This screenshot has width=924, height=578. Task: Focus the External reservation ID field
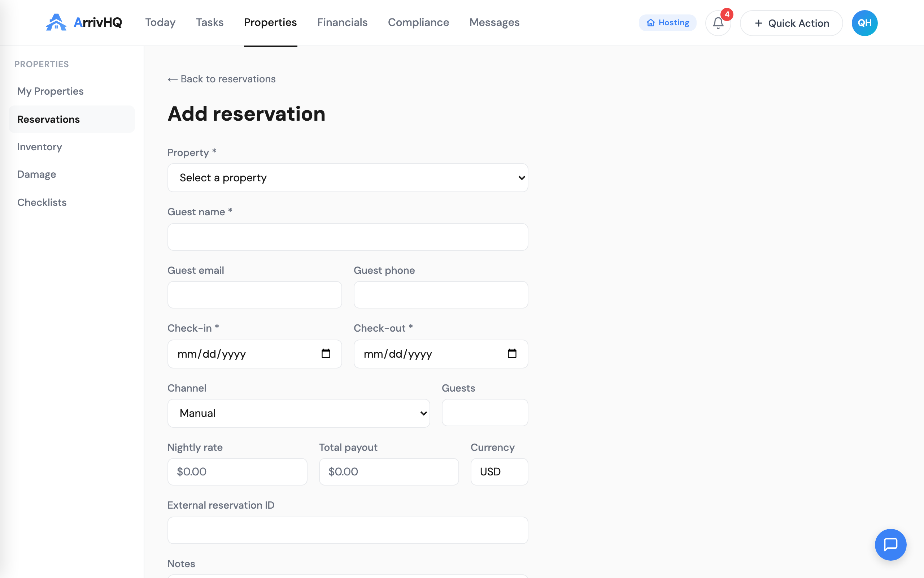click(348, 530)
